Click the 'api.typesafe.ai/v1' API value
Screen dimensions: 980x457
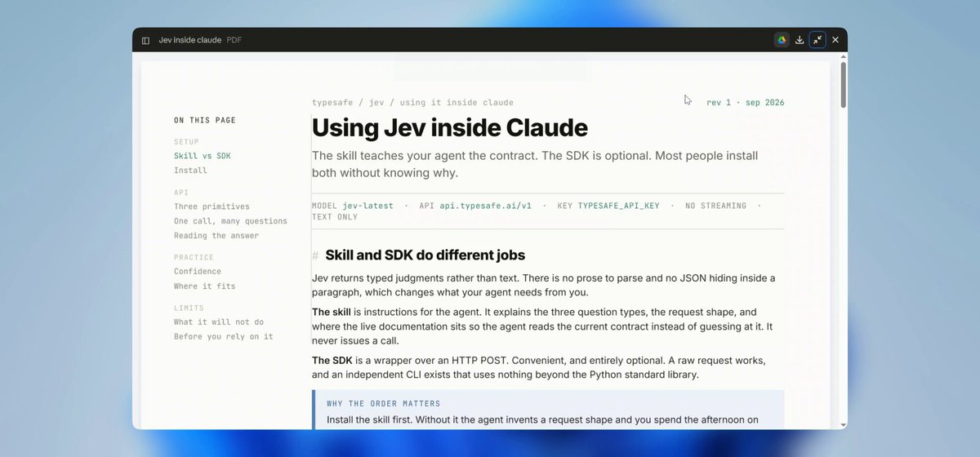(x=485, y=206)
